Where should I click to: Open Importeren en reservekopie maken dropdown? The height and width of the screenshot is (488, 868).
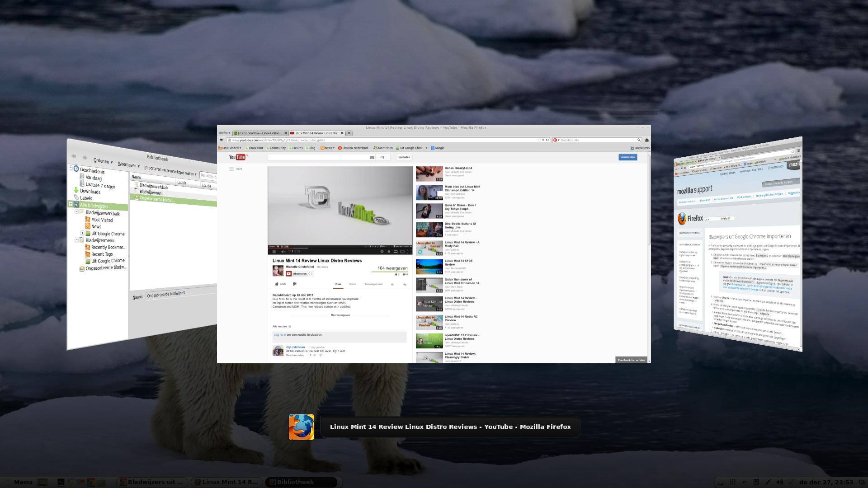click(170, 171)
